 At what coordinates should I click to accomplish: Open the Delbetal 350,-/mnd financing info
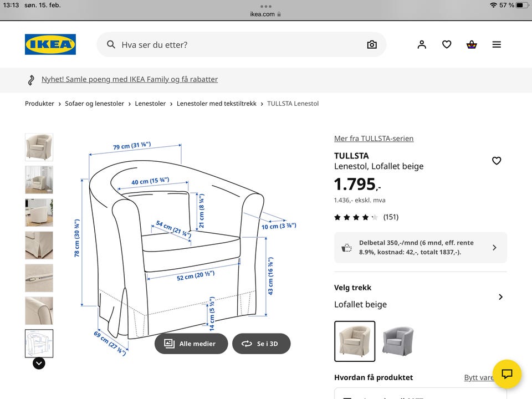coord(421,247)
